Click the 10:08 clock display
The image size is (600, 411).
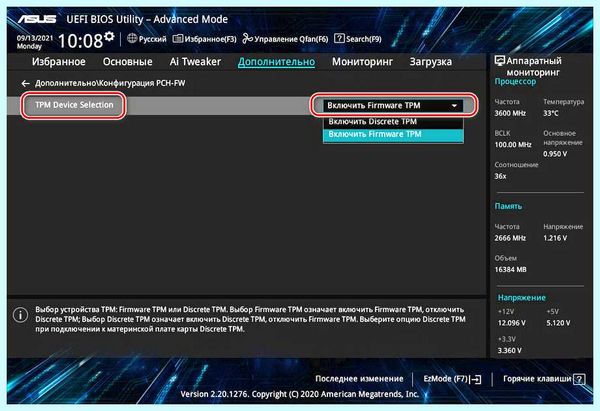[x=80, y=41]
